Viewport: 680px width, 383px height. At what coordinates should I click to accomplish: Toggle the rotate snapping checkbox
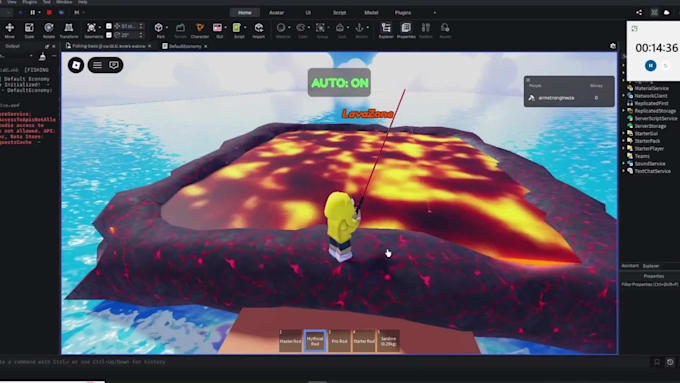coord(109,35)
